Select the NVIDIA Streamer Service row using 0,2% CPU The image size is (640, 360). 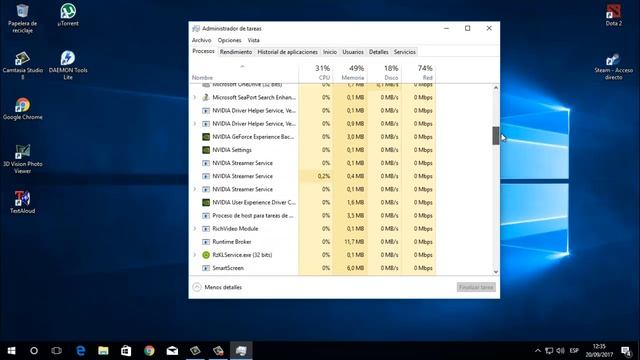coord(313,176)
